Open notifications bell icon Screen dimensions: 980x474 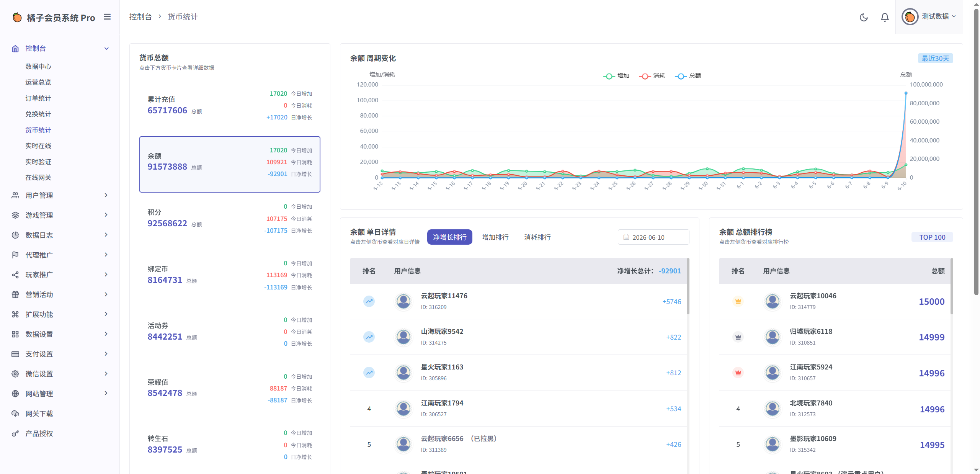885,17
